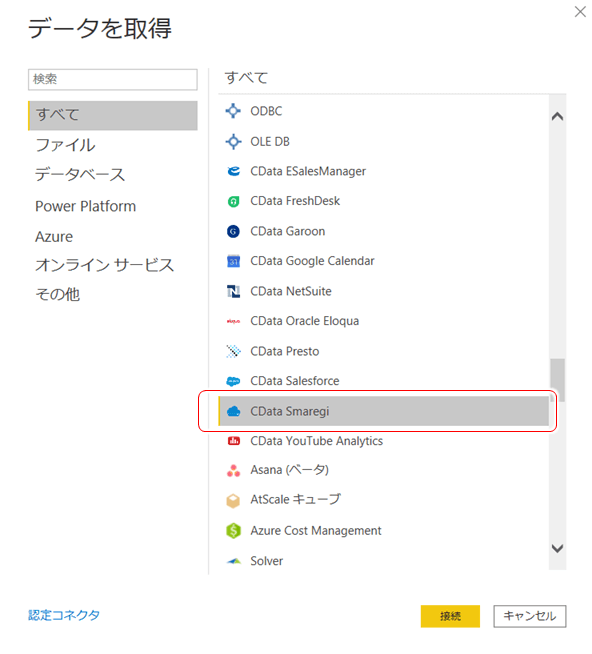Select the OLE DB entry text

270,142
